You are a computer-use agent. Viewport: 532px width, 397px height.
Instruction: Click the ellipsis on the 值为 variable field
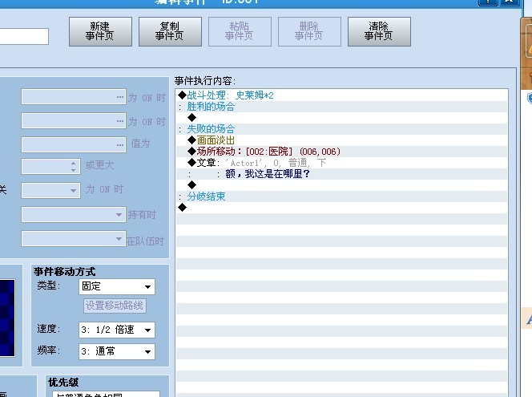click(x=120, y=144)
